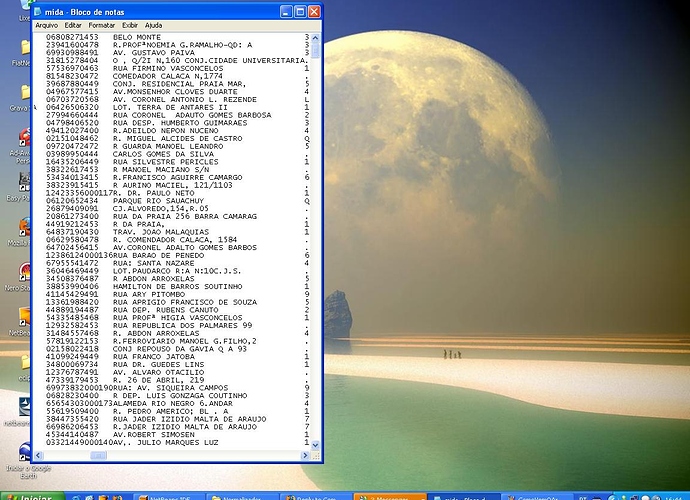This screenshot has width=690, height=500.
Task: Click the vertical scrollbar thumb
Action: click(316, 48)
